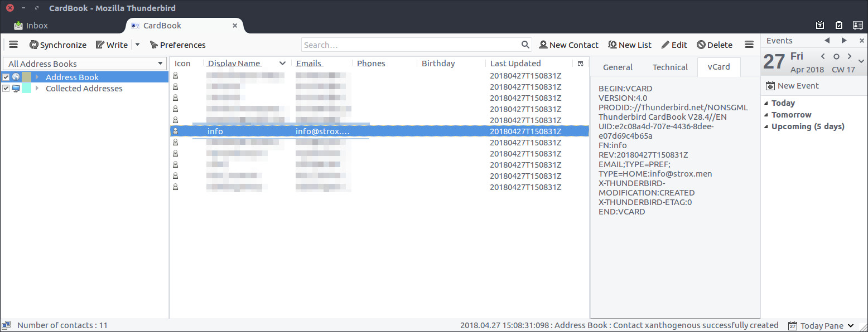Sort by Display Name column
This screenshot has width=868, height=332.
tap(247, 63)
